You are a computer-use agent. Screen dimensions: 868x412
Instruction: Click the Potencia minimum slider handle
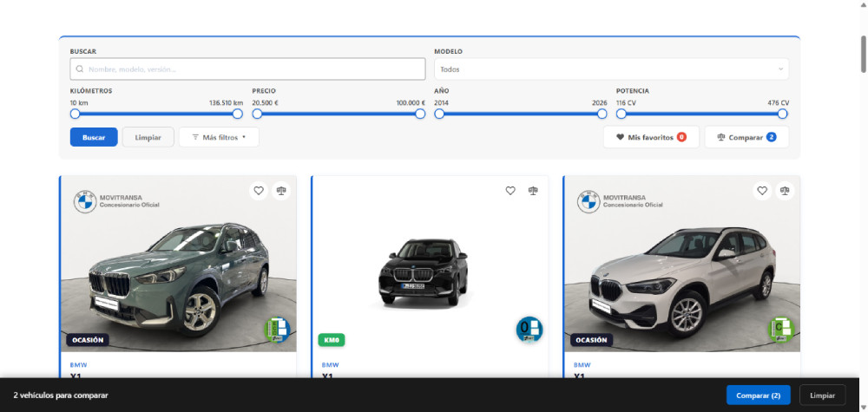621,114
